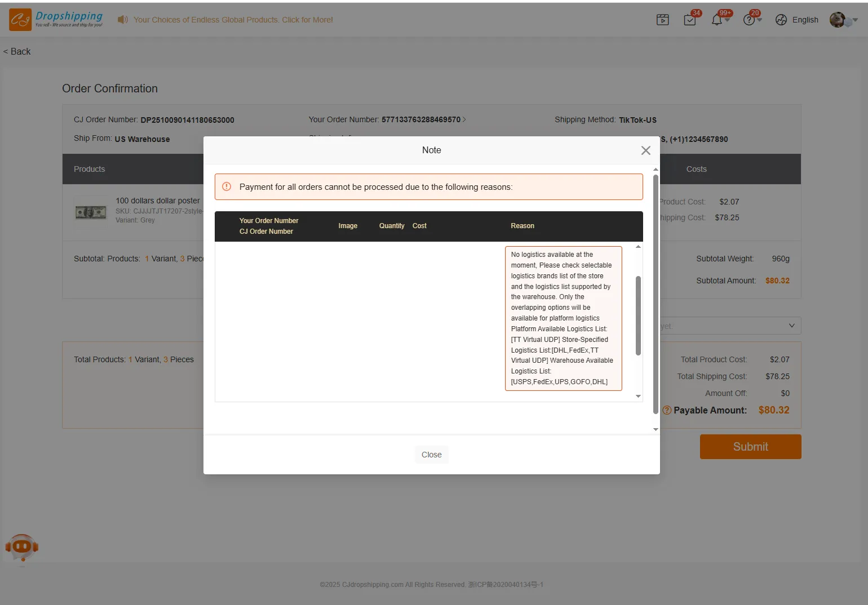The width and height of the screenshot is (868, 605).
Task: Expand the dropdown selector above total costs
Action: click(791, 326)
